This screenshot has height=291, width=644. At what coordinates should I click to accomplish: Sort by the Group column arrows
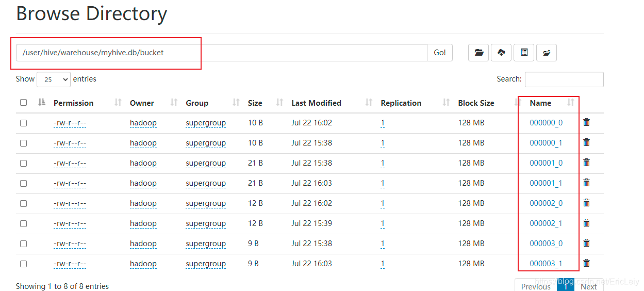coord(236,103)
